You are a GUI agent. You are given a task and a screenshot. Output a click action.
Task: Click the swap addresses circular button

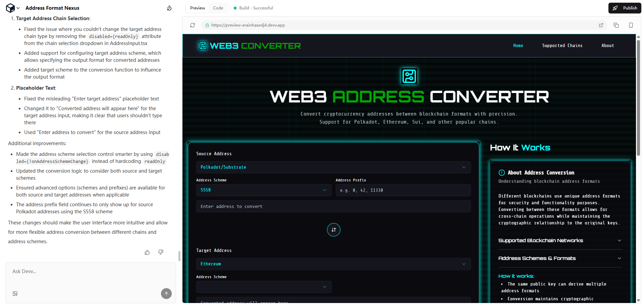pyautogui.click(x=333, y=230)
